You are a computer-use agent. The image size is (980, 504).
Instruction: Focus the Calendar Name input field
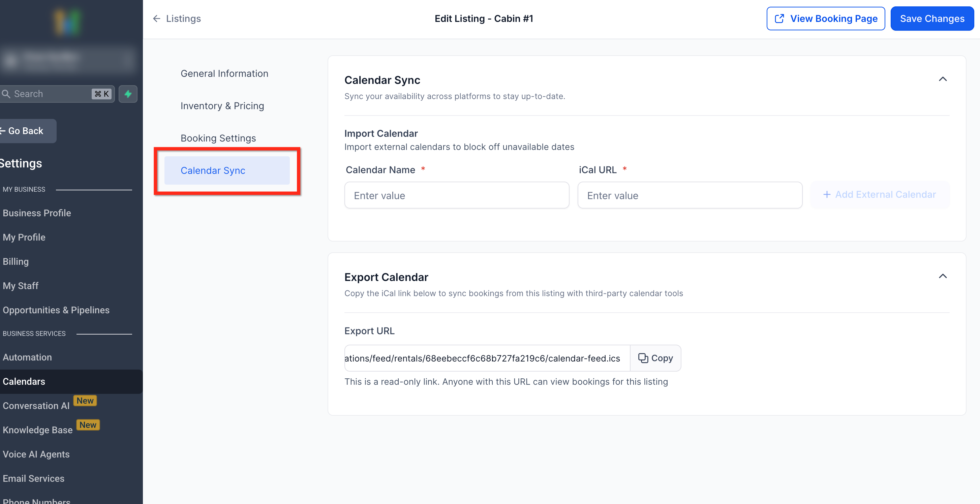pyautogui.click(x=457, y=195)
